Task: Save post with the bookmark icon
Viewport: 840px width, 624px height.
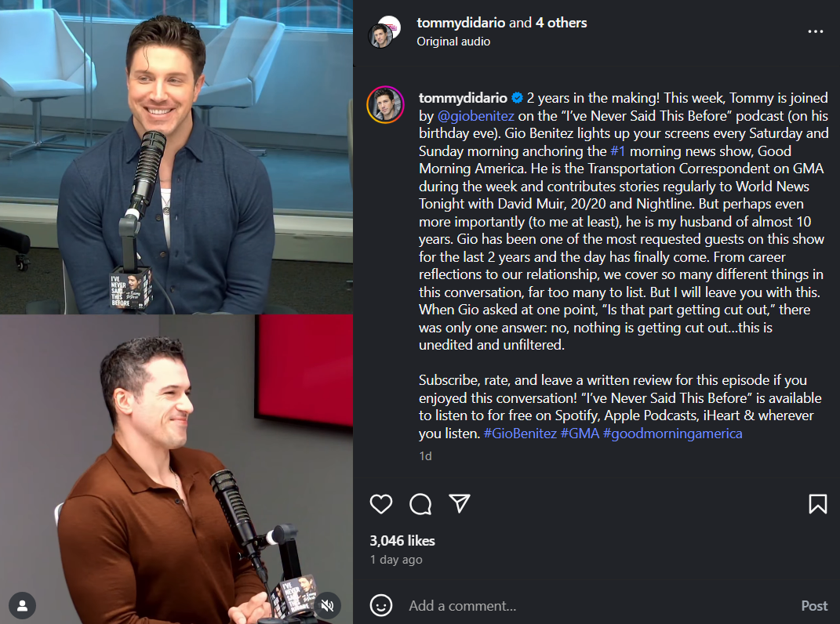Action: pos(817,504)
